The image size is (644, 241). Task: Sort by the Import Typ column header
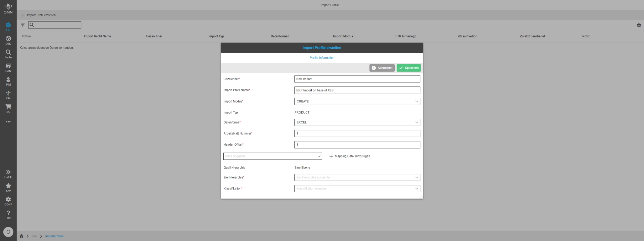point(216,36)
